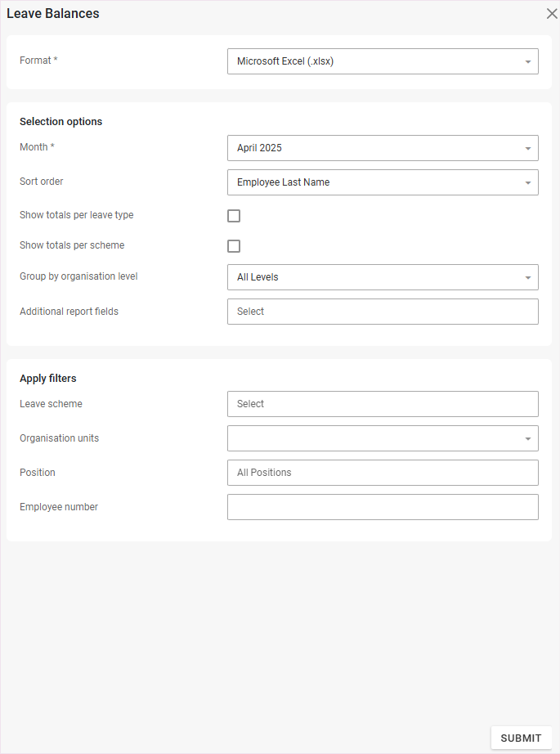Click the 'Show totals per scheme' label
560x754 pixels.
[72, 245]
